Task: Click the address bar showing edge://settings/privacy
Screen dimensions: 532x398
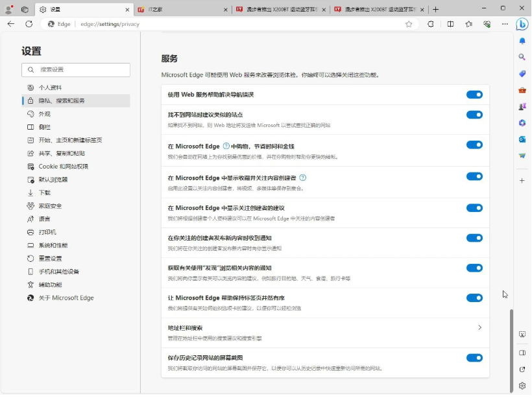Action: pos(231,24)
